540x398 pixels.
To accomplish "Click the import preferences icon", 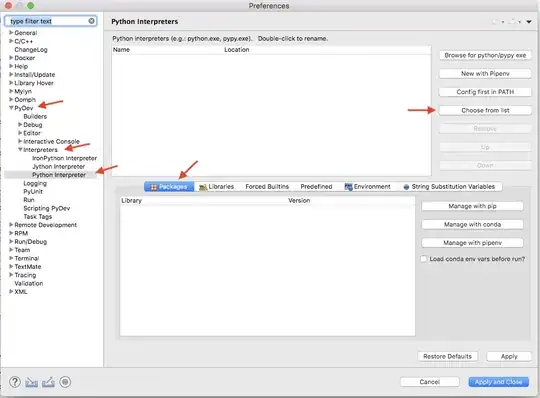I will tap(31, 382).
